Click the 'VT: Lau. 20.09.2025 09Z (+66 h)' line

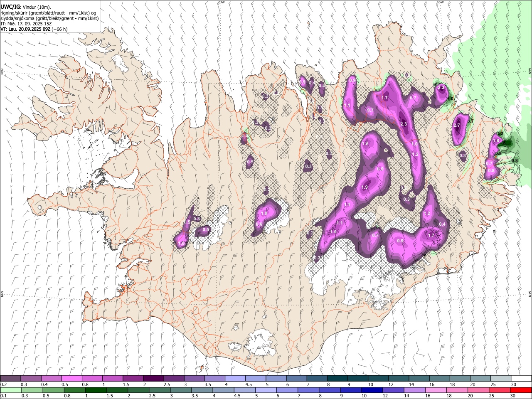34,29
